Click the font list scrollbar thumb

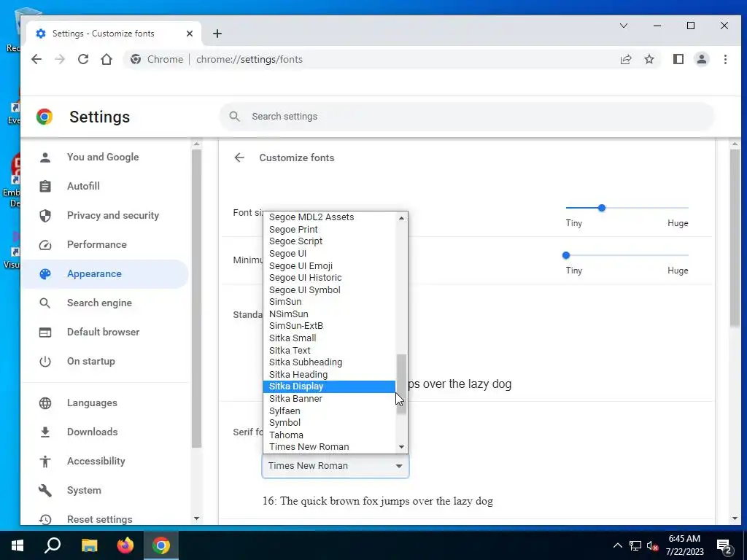402,384
